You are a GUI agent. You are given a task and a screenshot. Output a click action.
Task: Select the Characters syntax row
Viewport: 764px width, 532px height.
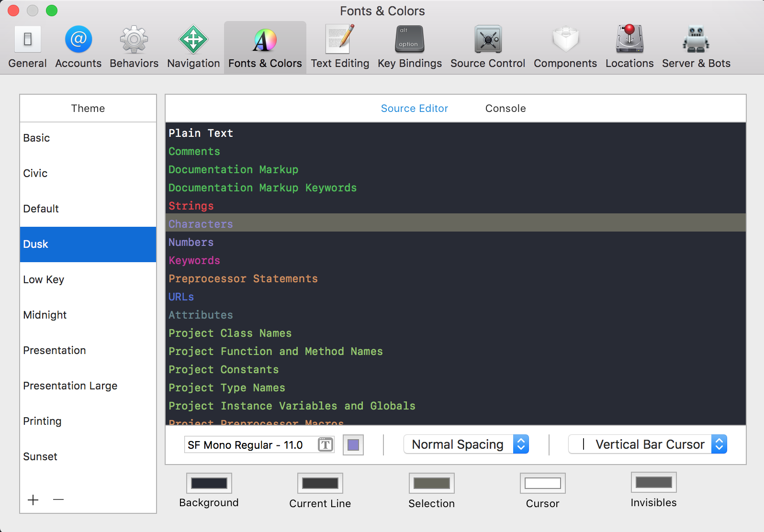click(x=456, y=223)
